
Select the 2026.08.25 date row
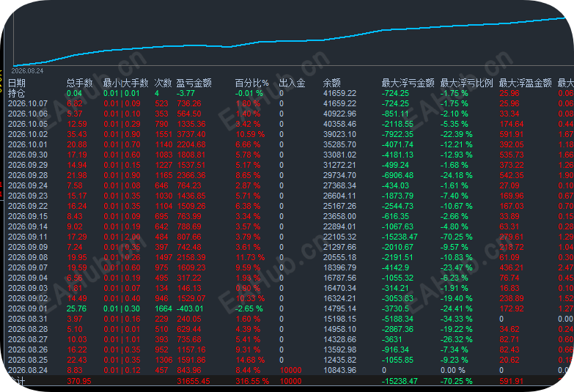click(28, 360)
